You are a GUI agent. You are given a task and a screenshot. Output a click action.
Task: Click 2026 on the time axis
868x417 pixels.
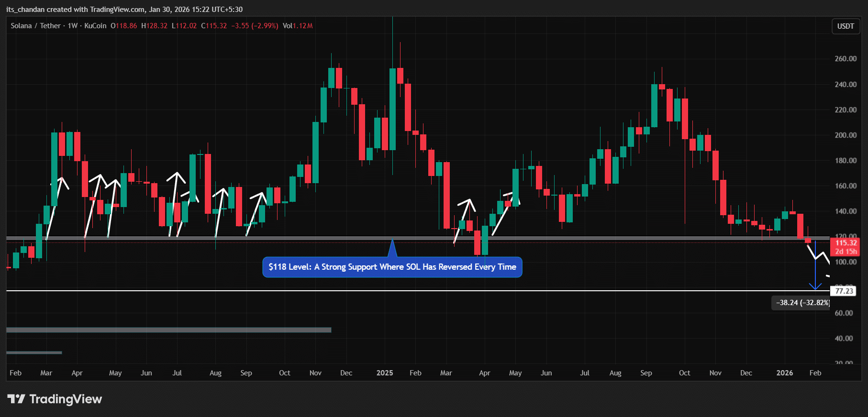(784, 373)
